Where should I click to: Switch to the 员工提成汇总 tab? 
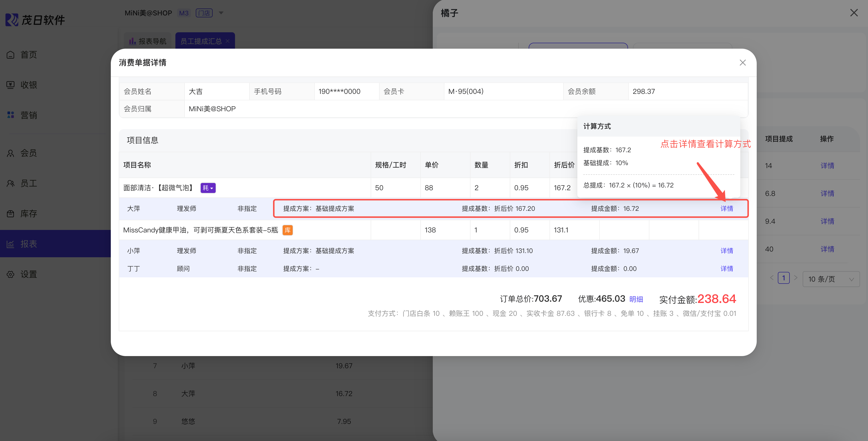coord(205,41)
